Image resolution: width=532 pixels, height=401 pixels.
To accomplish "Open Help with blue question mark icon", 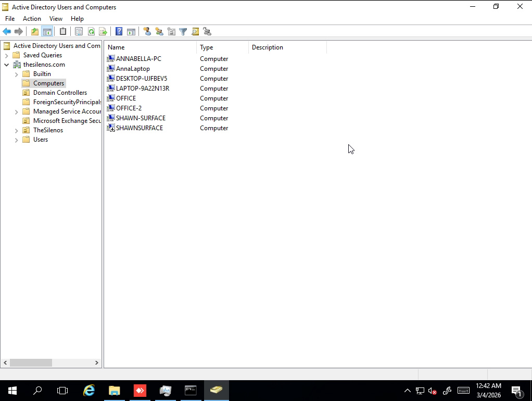I will point(119,32).
